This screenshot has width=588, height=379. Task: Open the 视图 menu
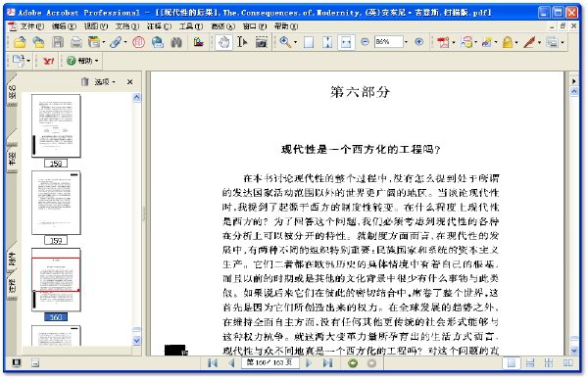coord(96,26)
